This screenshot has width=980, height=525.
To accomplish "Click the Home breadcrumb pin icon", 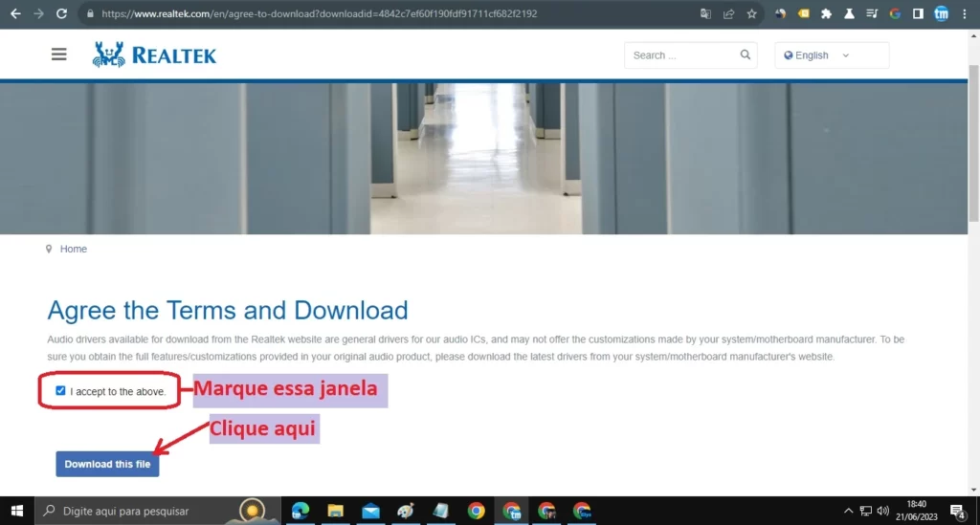I will pos(49,249).
